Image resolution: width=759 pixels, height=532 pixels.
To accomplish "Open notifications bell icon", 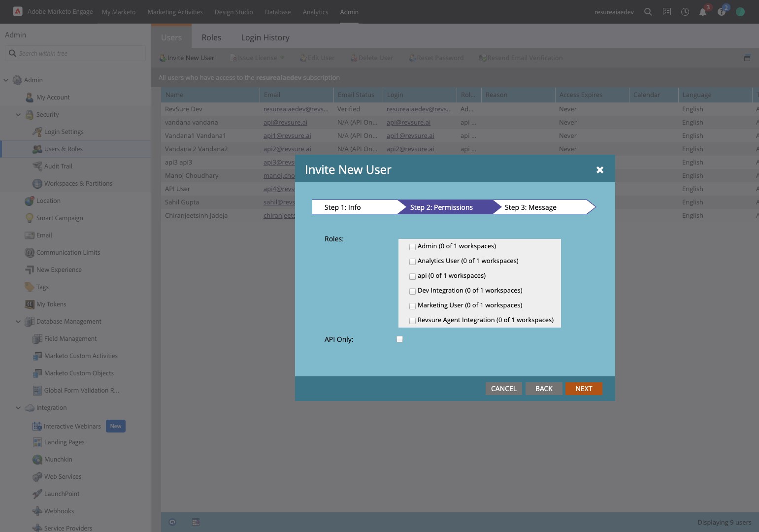I will pos(703,12).
